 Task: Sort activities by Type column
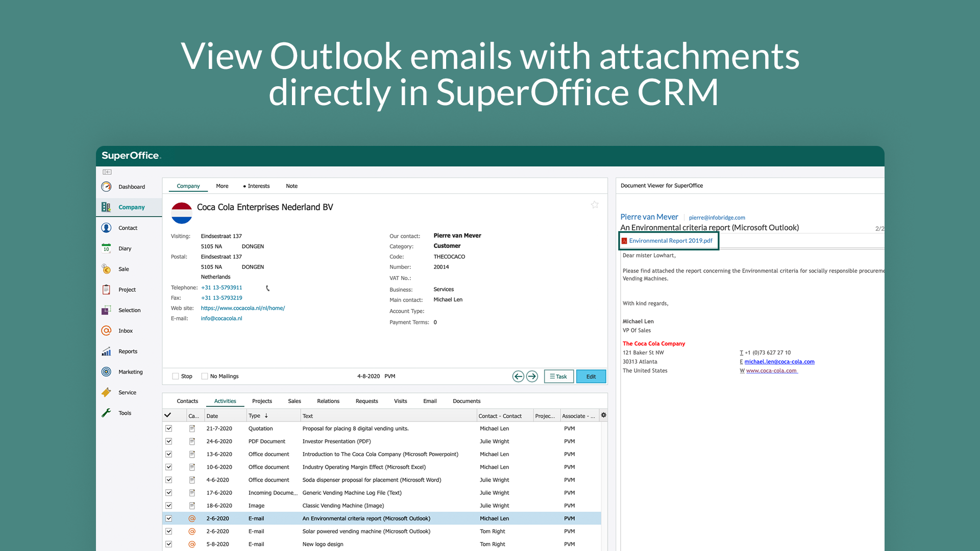(x=273, y=416)
